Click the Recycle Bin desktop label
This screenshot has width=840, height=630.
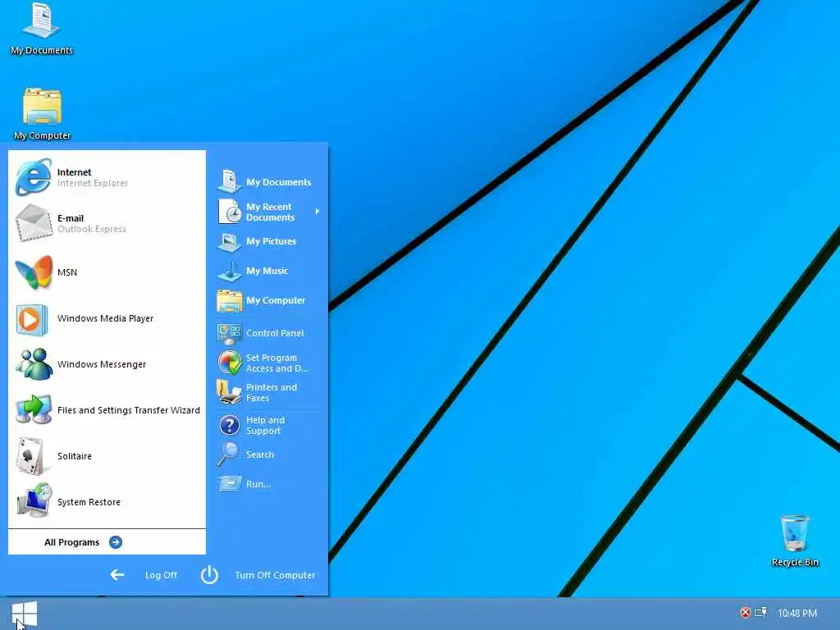[795, 562]
